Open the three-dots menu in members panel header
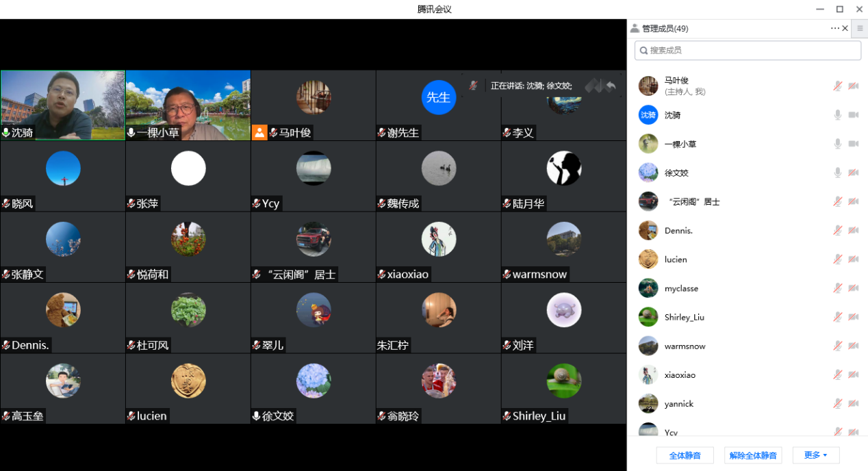This screenshot has height=471, width=868. click(834, 28)
